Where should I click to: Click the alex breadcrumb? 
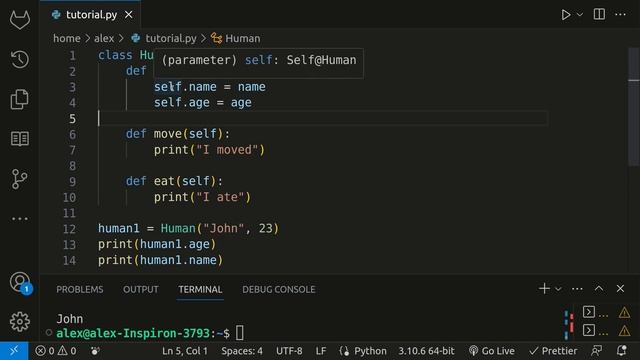click(104, 38)
